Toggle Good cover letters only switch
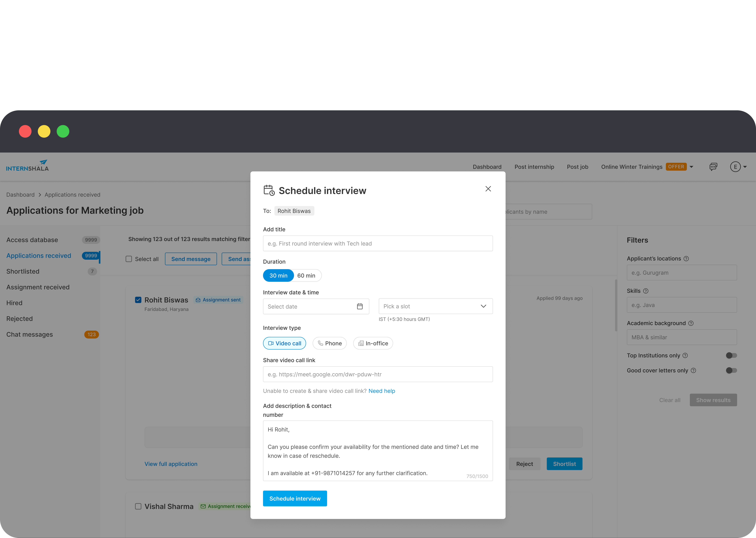The height and width of the screenshot is (538, 756). [x=731, y=370]
